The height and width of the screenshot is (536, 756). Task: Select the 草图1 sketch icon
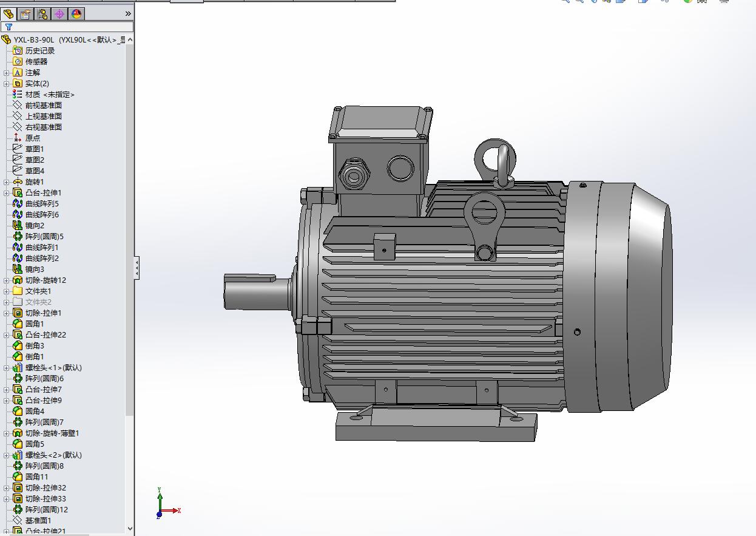pos(18,149)
